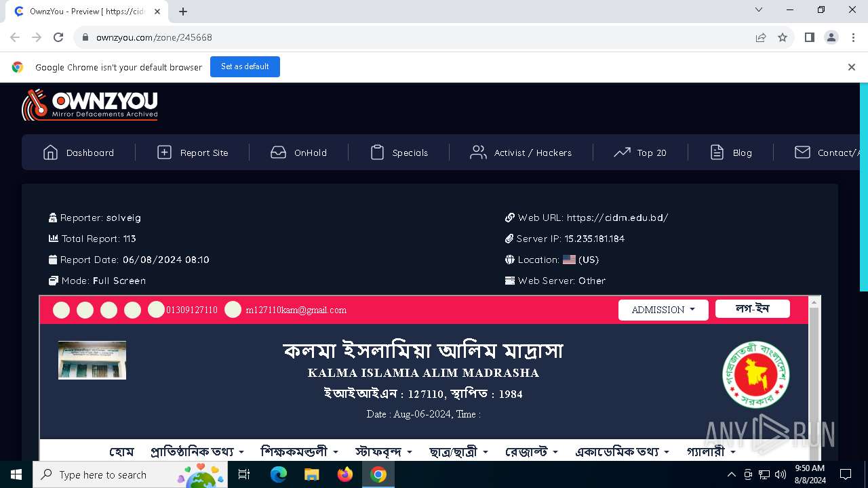This screenshot has width=868, height=488.
Task: Expand the ADMISSION dropdown
Action: point(663,310)
